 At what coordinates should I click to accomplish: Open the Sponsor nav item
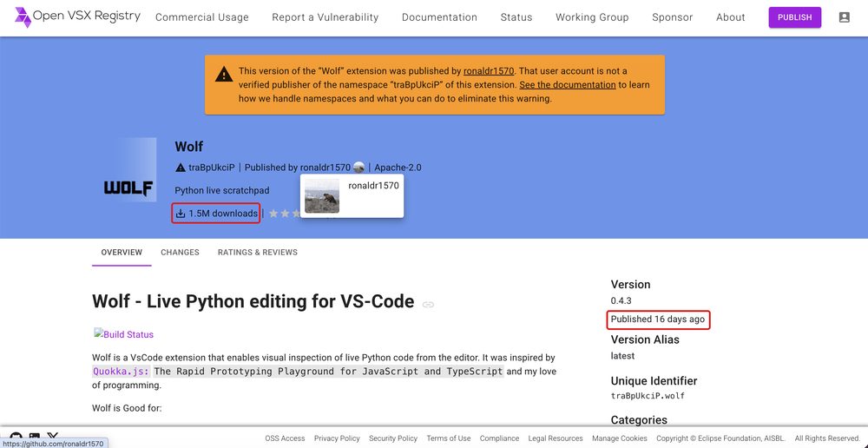[x=673, y=17]
